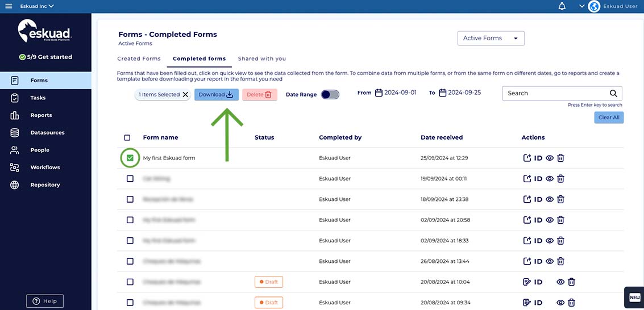The image size is (644, 310).
Task: Open the Eskuad Inc organization dropdown
Action: point(37,6)
